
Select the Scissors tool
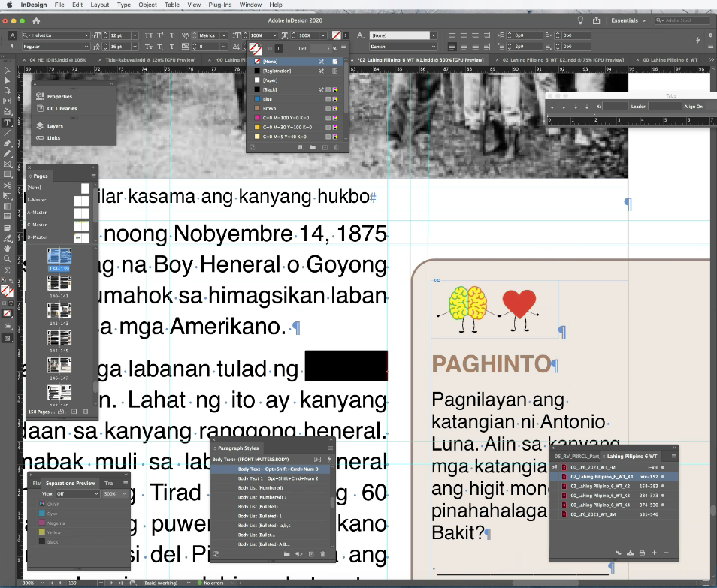(8, 185)
